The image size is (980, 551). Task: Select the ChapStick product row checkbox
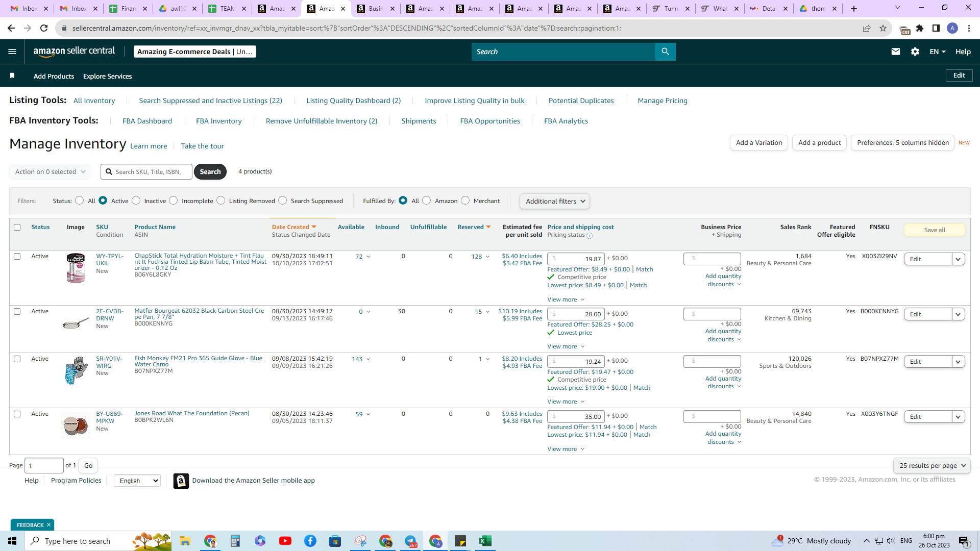(x=17, y=257)
